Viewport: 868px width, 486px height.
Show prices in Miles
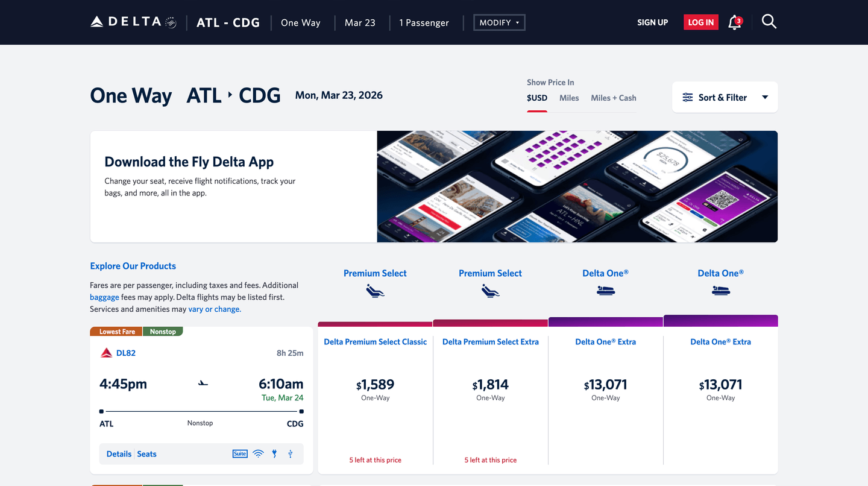coord(569,97)
